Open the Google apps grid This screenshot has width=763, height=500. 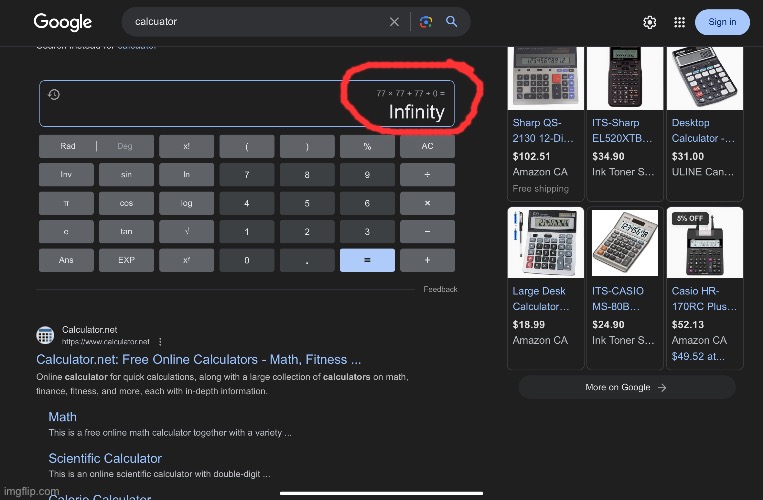tap(679, 22)
